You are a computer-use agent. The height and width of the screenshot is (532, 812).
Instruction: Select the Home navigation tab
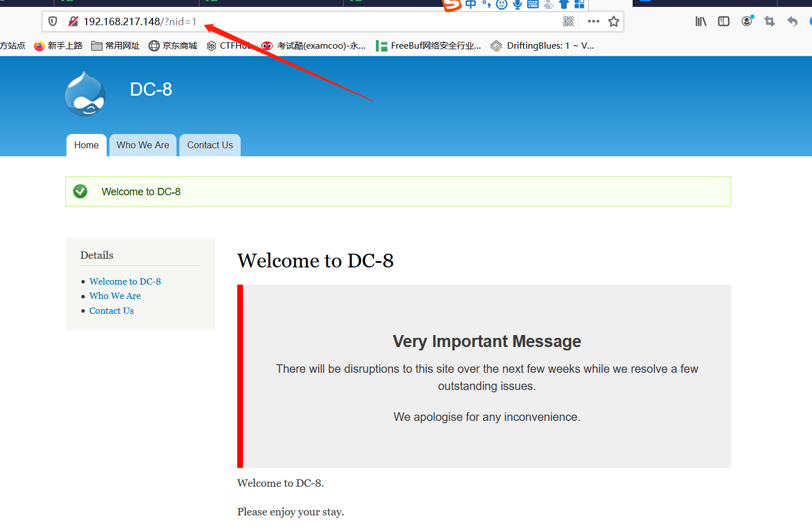(87, 145)
